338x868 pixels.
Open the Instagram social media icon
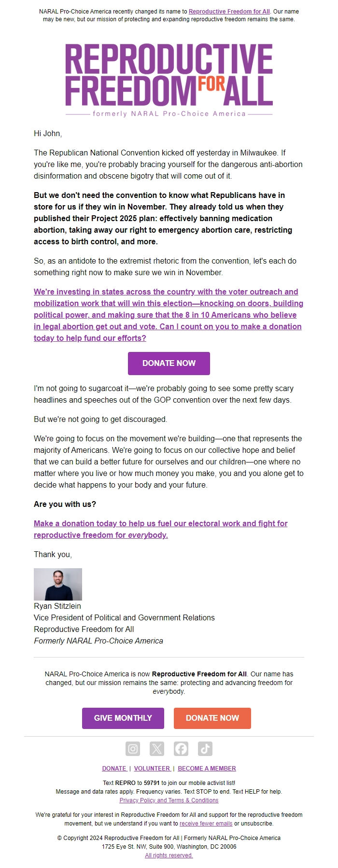pos(132,749)
